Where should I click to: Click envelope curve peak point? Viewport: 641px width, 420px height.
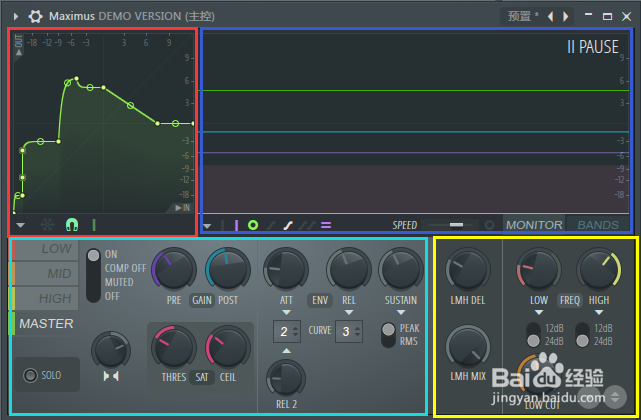76,78
